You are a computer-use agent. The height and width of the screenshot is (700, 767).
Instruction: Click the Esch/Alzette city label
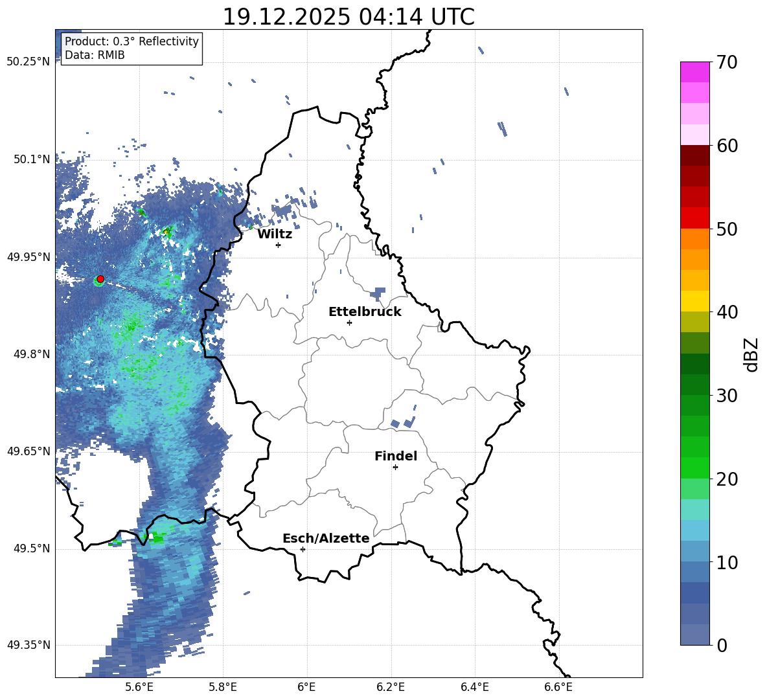(326, 539)
